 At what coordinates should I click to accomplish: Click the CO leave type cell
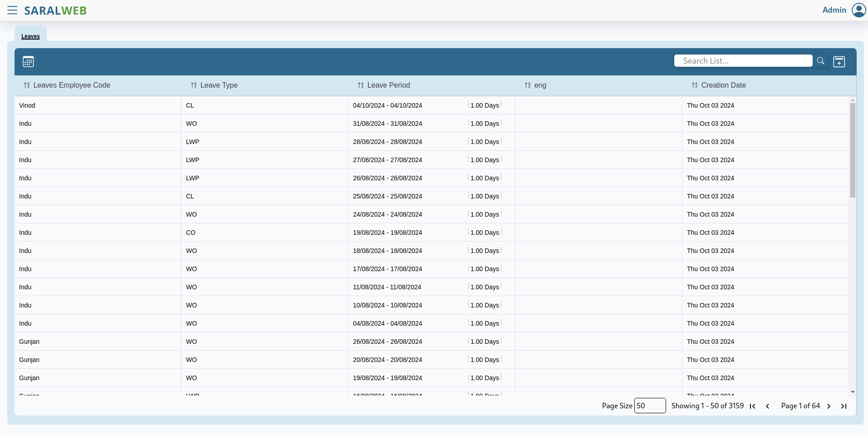pyautogui.click(x=191, y=233)
